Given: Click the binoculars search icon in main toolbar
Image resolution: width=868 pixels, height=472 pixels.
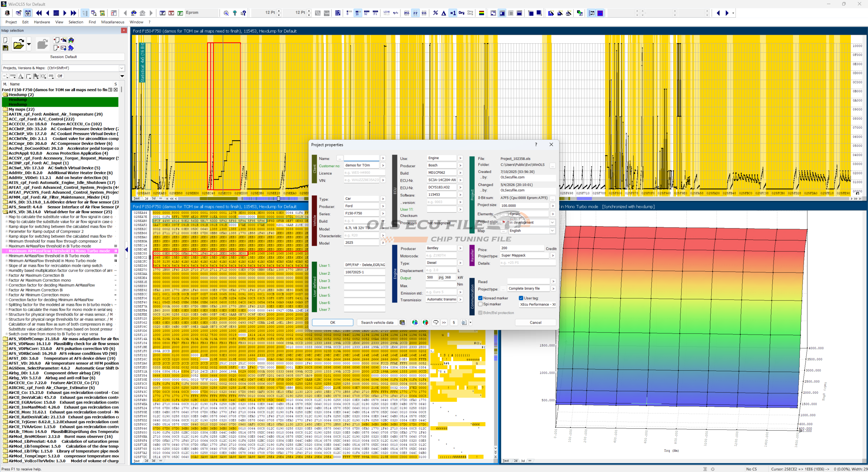Looking at the screenshot, I should [134, 13].
